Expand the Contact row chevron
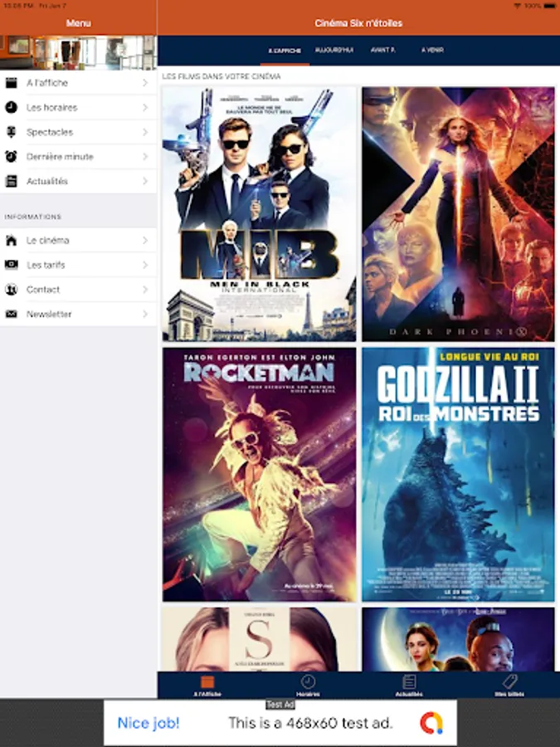The image size is (560, 747). click(x=145, y=289)
